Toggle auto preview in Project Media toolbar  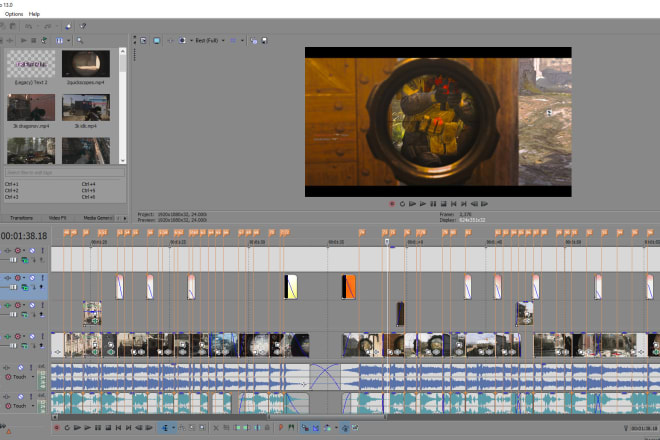coord(44,40)
